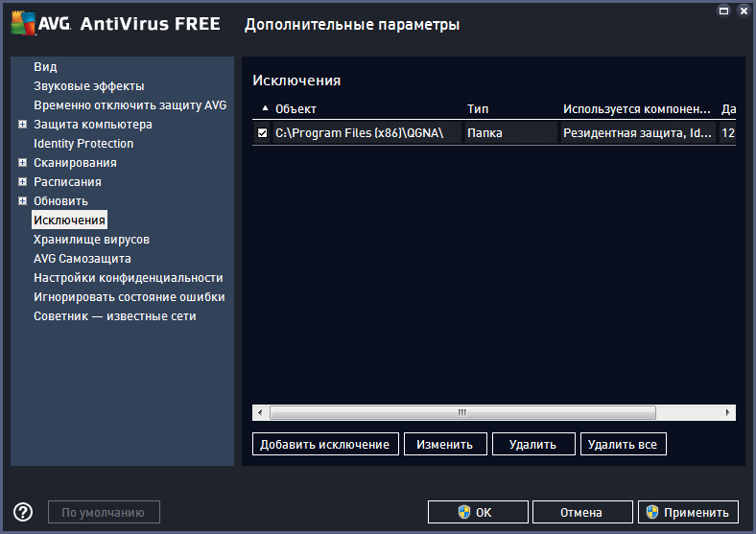Click the Удалить все button
The image size is (756, 534).
pyautogui.click(x=623, y=444)
